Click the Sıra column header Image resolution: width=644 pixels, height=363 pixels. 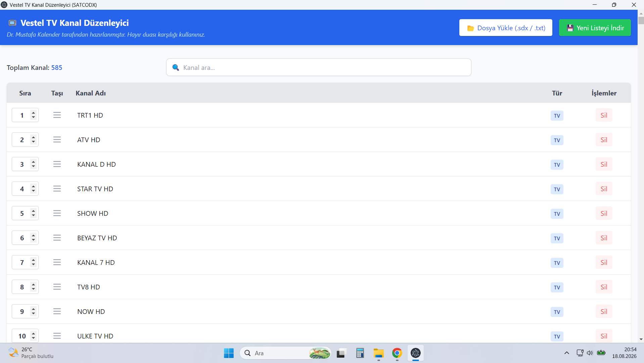[x=25, y=93]
